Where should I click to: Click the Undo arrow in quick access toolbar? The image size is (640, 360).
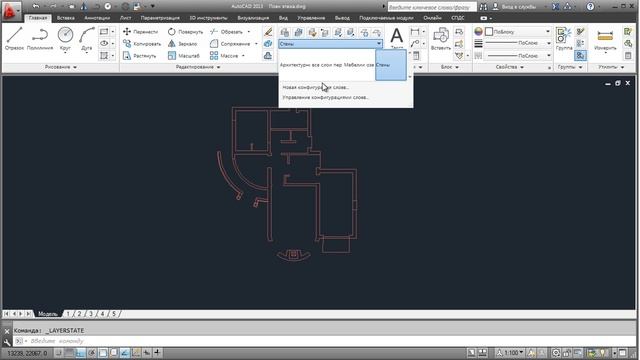(x=36, y=6)
